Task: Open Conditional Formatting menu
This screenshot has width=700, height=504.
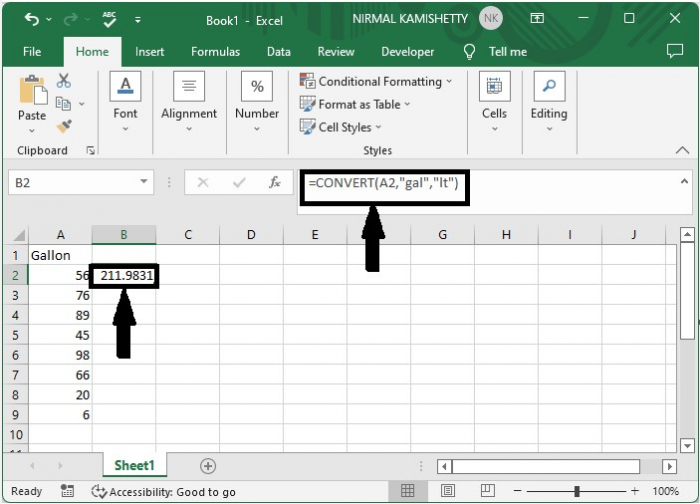Action: 376,81
